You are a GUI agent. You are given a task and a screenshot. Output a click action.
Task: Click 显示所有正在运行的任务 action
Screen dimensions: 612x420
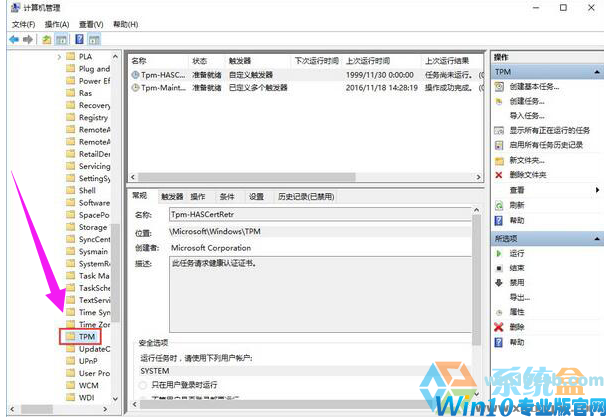550,130
